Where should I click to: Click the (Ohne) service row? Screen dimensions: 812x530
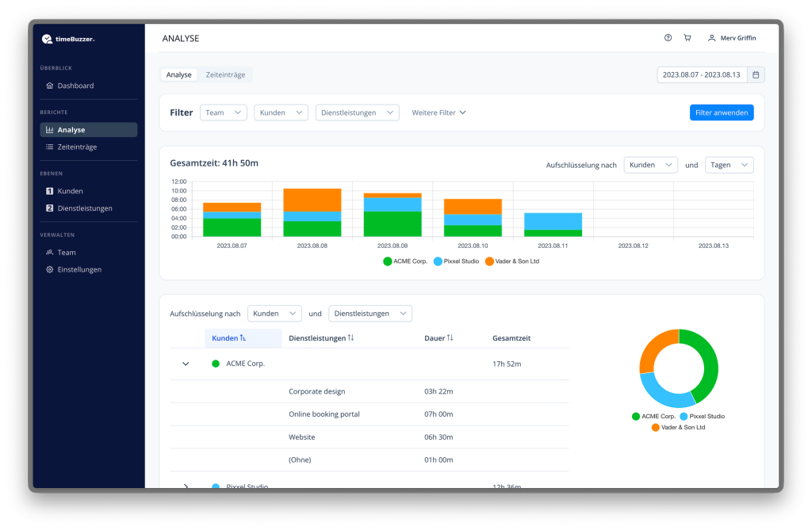370,459
